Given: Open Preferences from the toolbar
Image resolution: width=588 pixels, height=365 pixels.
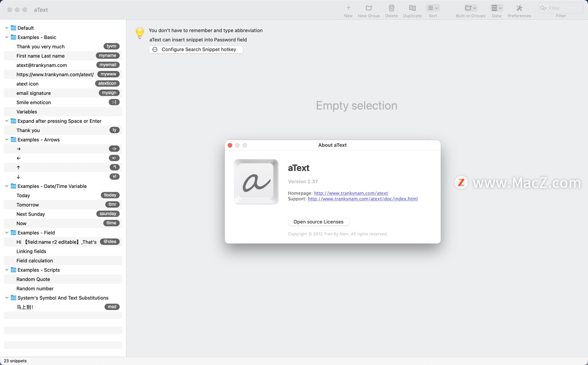Looking at the screenshot, I should tap(519, 8).
